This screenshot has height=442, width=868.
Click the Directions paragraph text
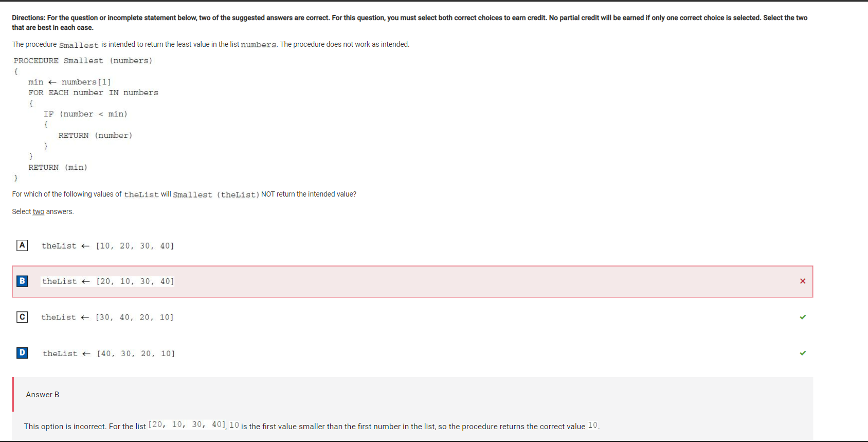coord(410,23)
